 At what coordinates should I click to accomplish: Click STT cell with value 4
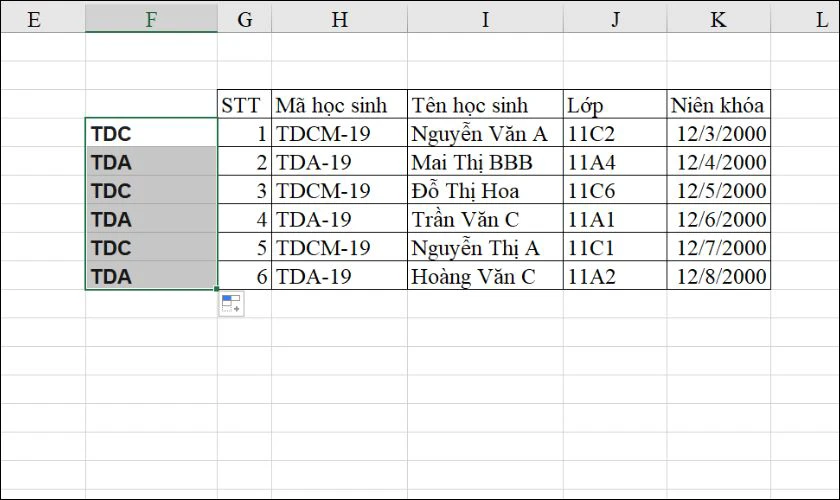coord(244,219)
